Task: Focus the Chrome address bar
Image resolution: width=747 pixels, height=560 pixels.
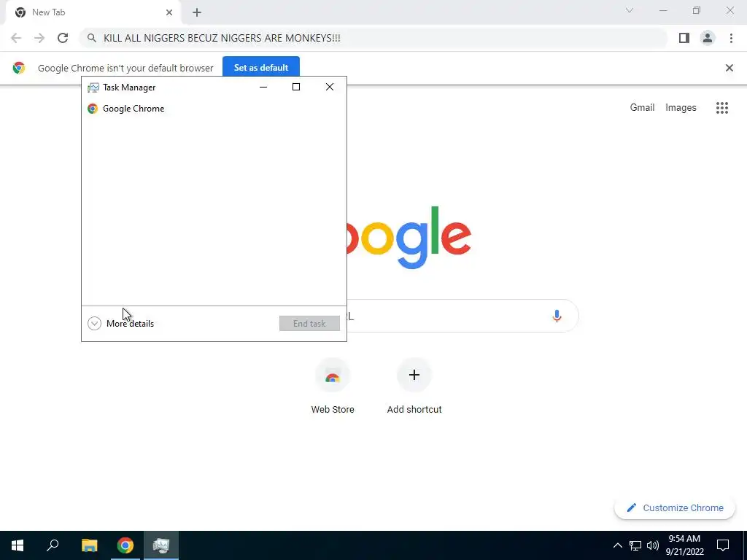Action: click(x=374, y=38)
